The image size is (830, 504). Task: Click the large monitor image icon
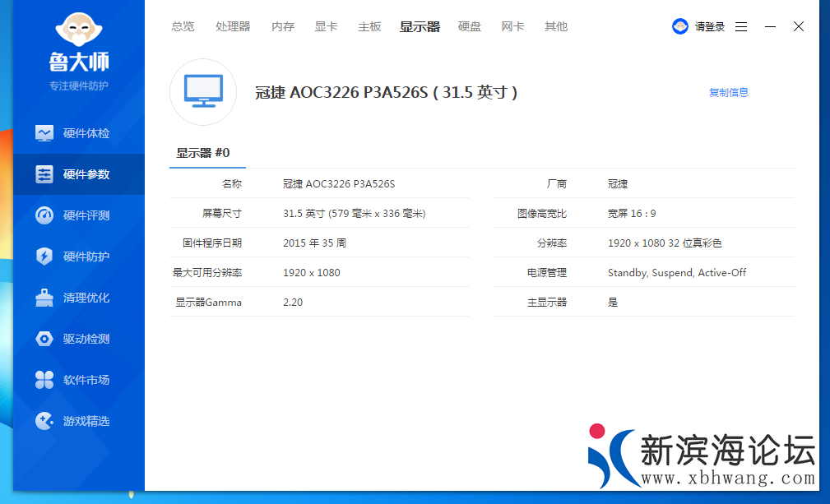pos(203,92)
